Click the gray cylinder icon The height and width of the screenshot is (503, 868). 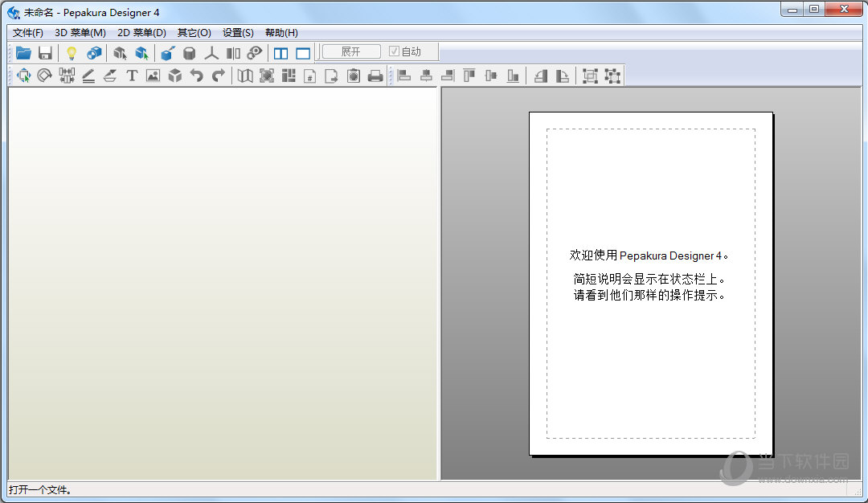[x=190, y=53]
